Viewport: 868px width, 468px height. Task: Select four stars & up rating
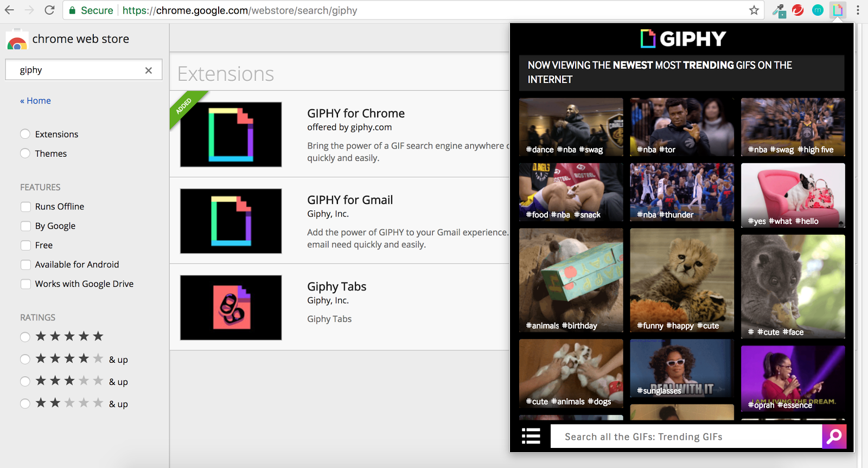coord(25,359)
